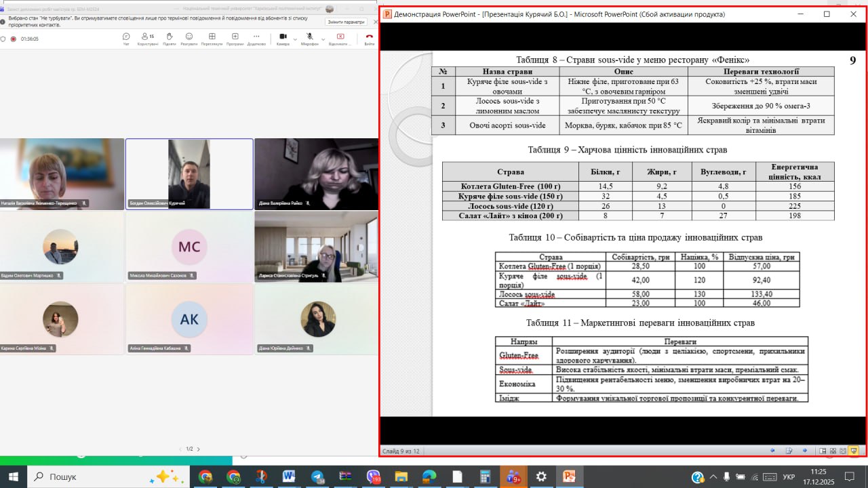Change the meeting view layout
Screen dimensions: 868x488
point(212,38)
